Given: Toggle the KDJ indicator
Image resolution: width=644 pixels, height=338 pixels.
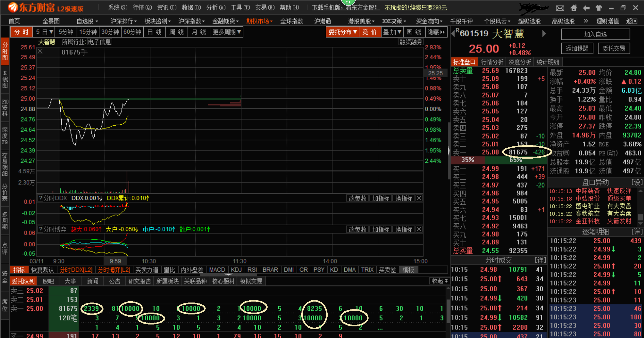Looking at the screenshot, I should (x=236, y=270).
